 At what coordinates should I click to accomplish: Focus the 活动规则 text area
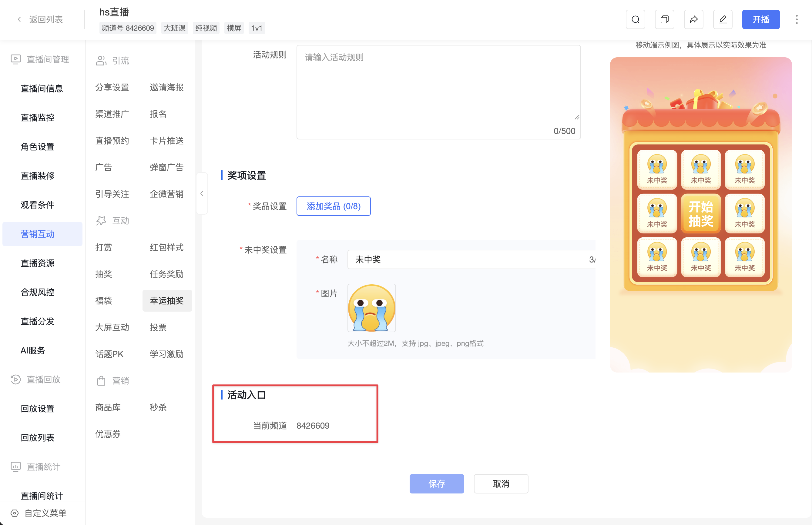[438, 92]
